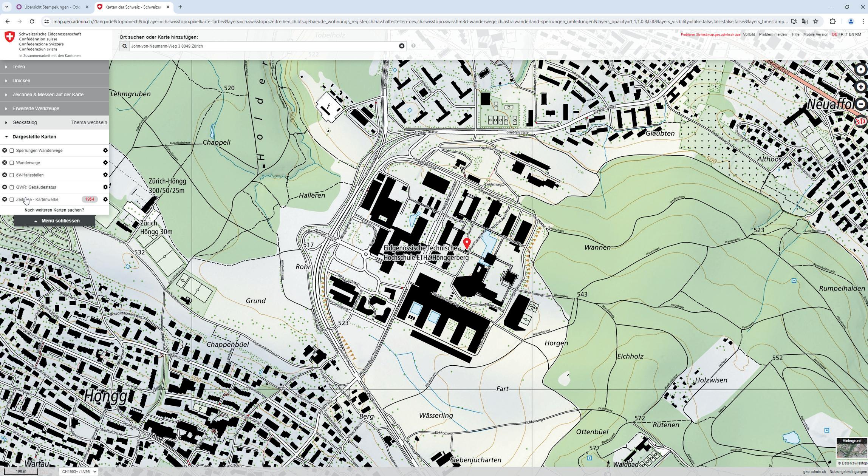
Task: Remove the öV-Haltestellen layer
Action: pos(5,175)
